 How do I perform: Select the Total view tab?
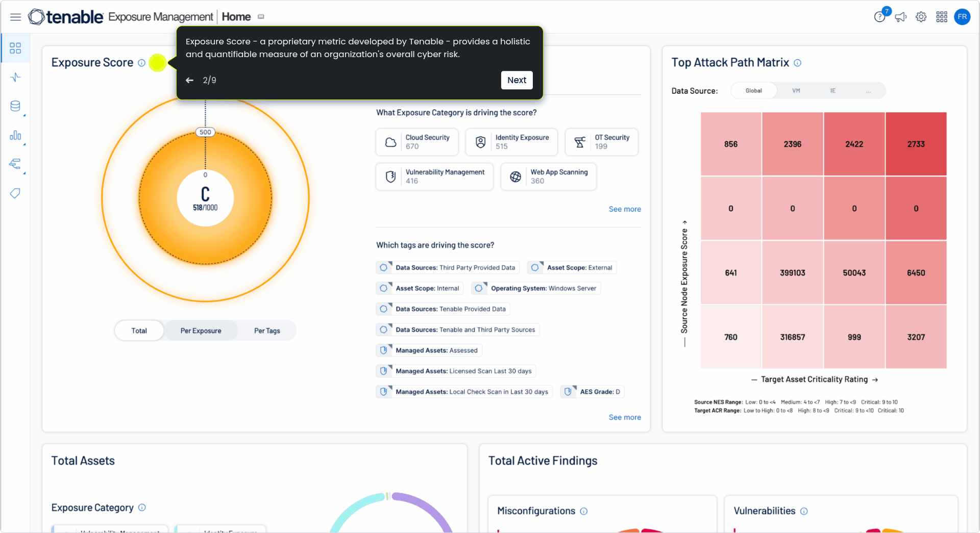click(x=139, y=331)
